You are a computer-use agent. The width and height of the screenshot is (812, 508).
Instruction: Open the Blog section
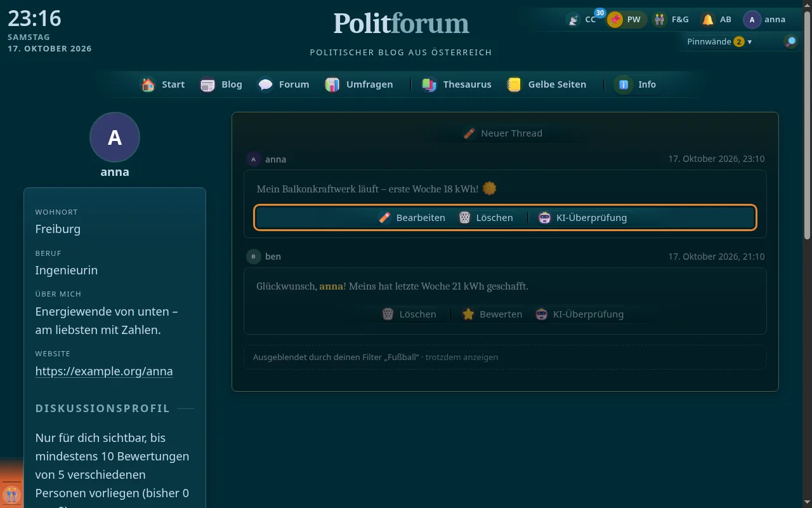click(x=221, y=84)
